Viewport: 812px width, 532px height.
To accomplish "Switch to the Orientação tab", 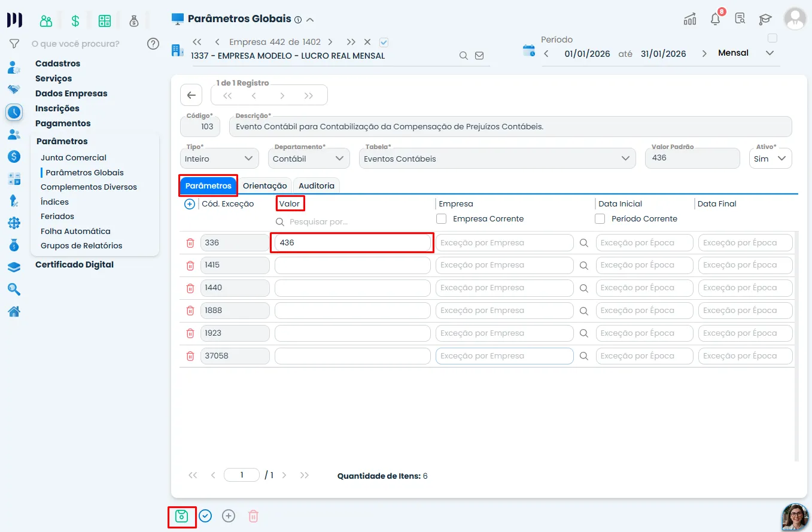I will click(x=265, y=186).
